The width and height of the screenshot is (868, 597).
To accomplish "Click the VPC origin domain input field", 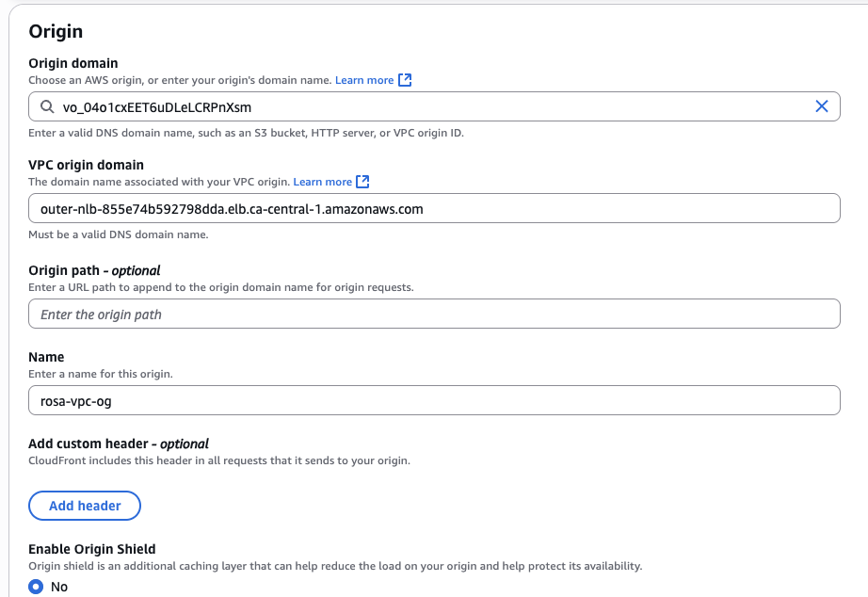I will tap(433, 209).
